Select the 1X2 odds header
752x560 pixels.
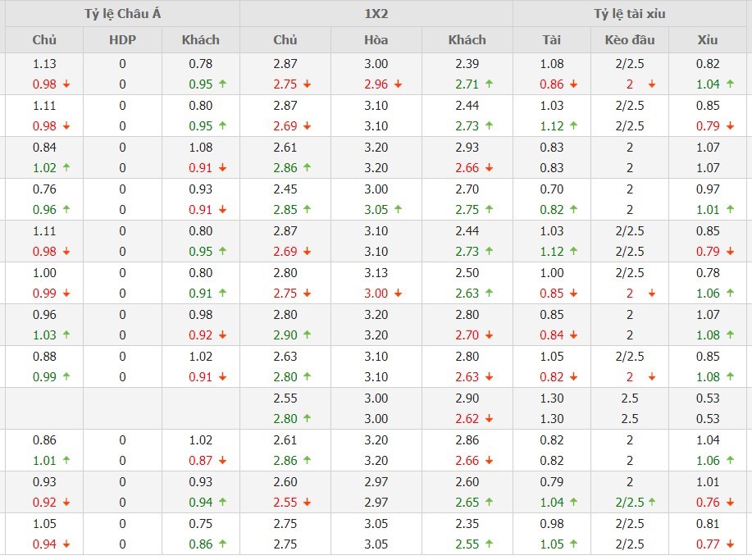[x=376, y=14]
